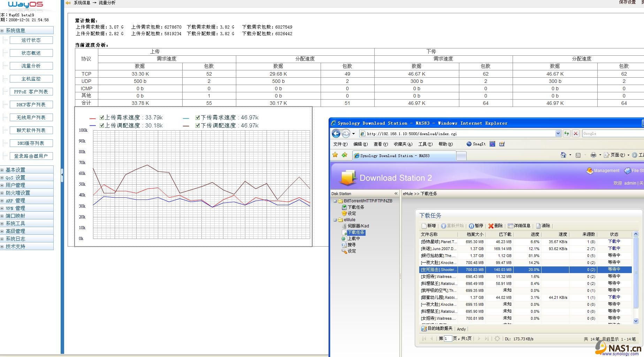Click the disabled 重新开始 restart button
Viewport: 644px width, 357px height.
452,226
